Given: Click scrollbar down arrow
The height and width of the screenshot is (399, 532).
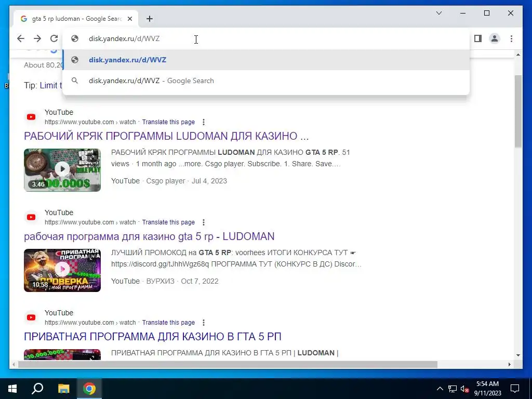Looking at the screenshot, I should 518,355.
